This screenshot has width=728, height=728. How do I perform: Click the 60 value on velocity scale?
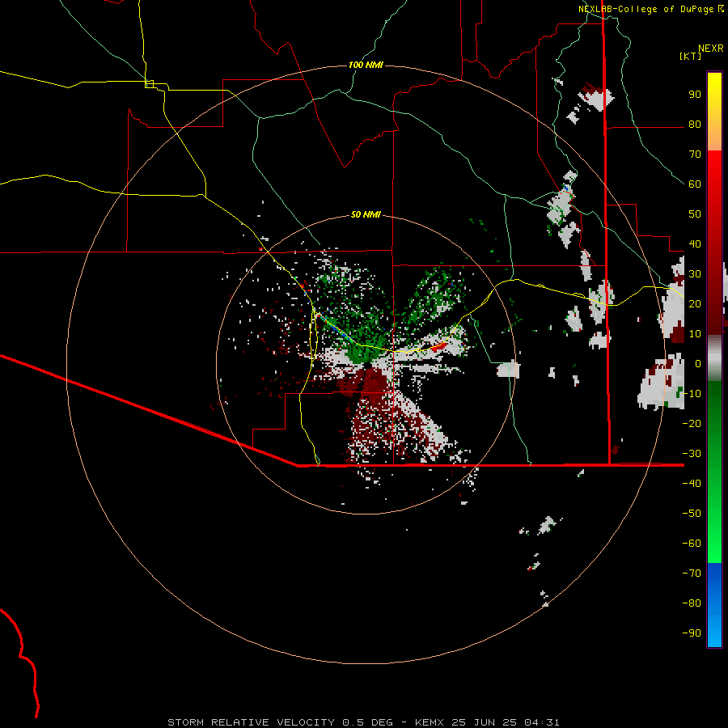coord(695,184)
